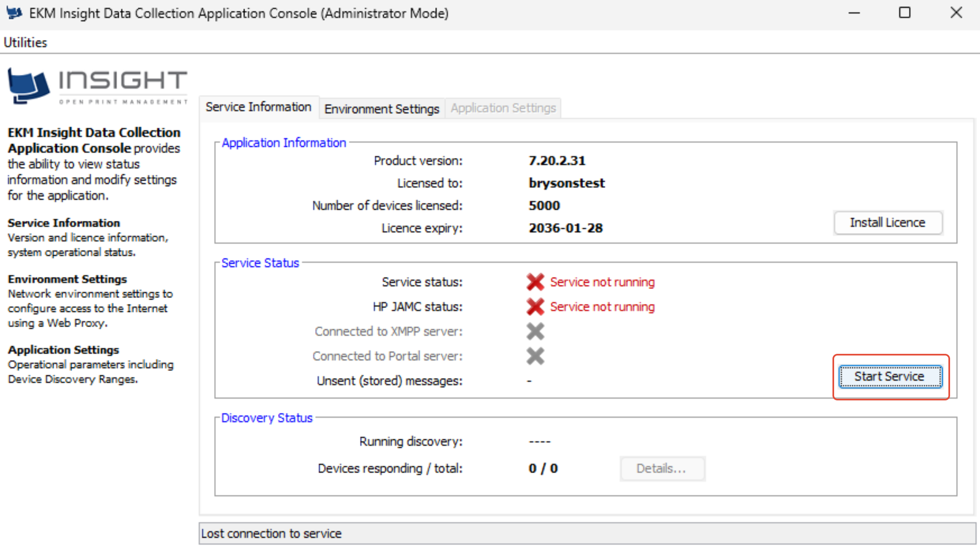Click the product version value 7.20.2.31
This screenshot has width=980, height=548.
pos(556,160)
